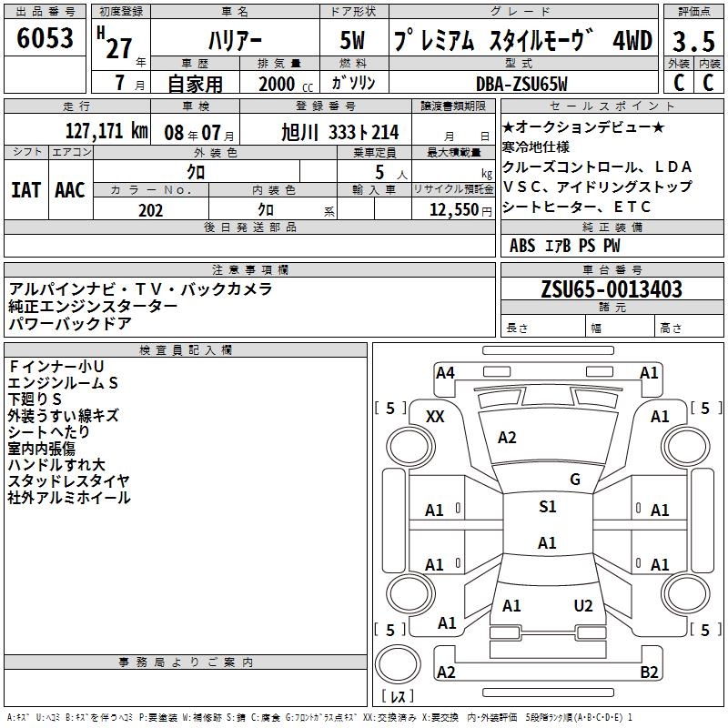Select inspector note エンジンルームS
728x728 pixels.
[63, 383]
